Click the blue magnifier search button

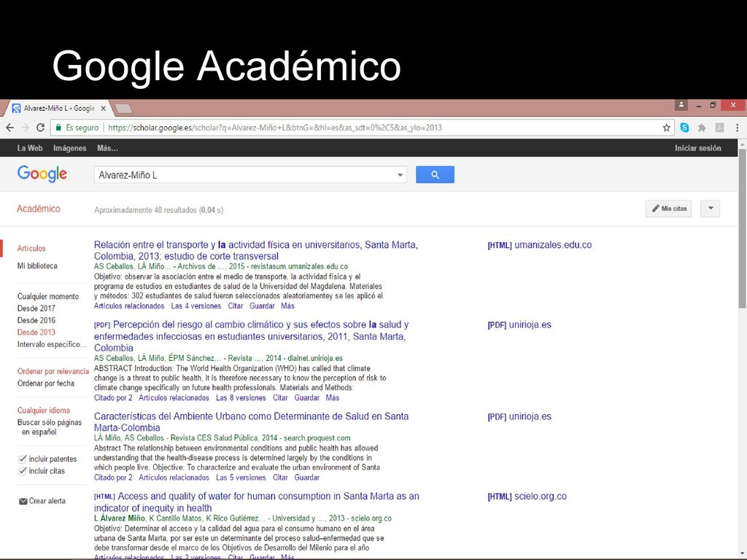(x=435, y=175)
